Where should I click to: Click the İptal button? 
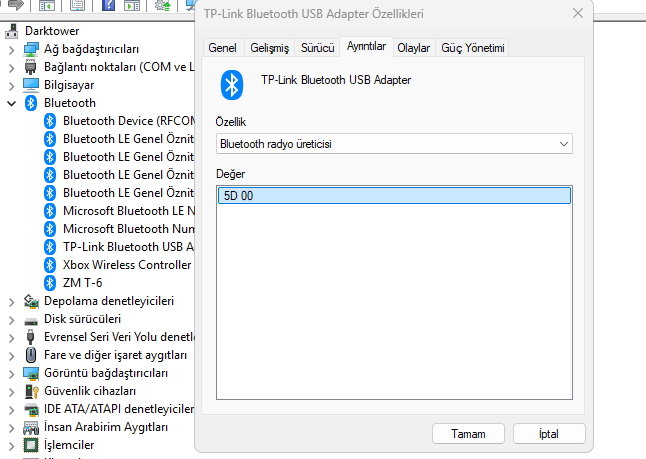click(x=549, y=434)
